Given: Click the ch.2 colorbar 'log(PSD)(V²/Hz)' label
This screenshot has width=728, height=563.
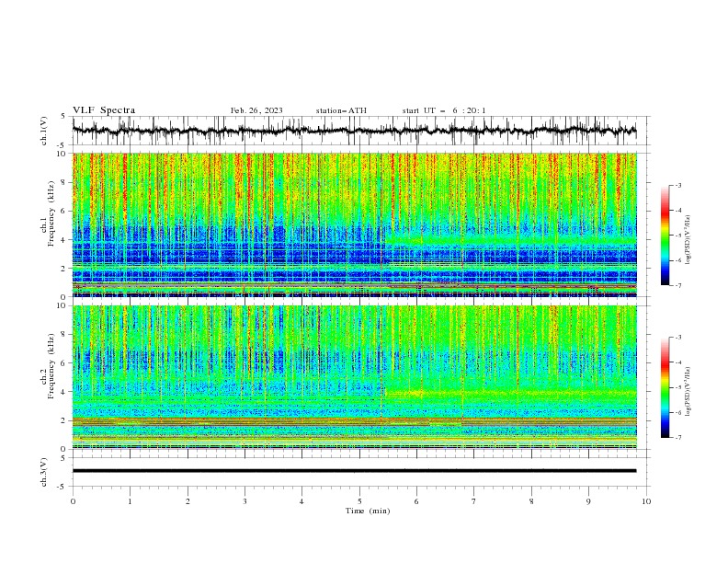Looking at the screenshot, I should pyautogui.click(x=688, y=391).
